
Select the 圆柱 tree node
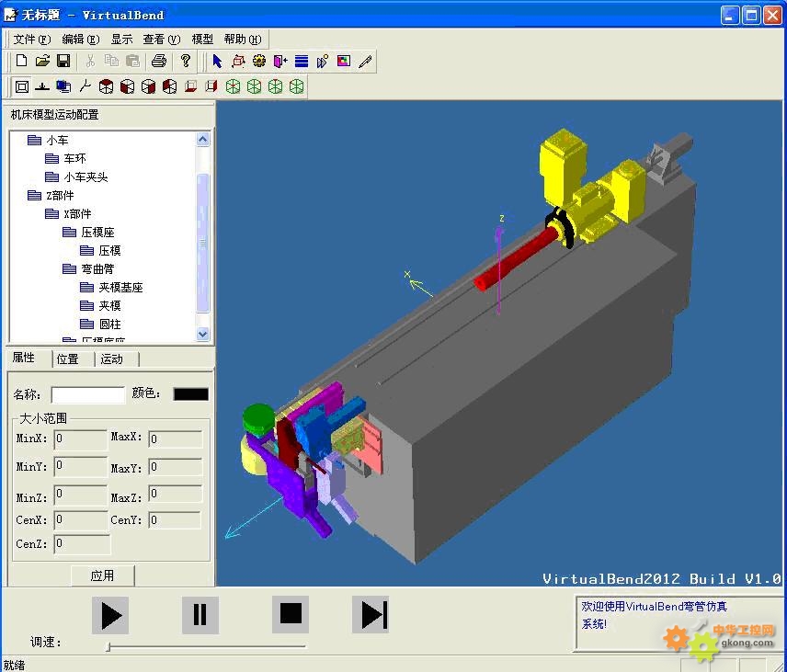click(110, 325)
